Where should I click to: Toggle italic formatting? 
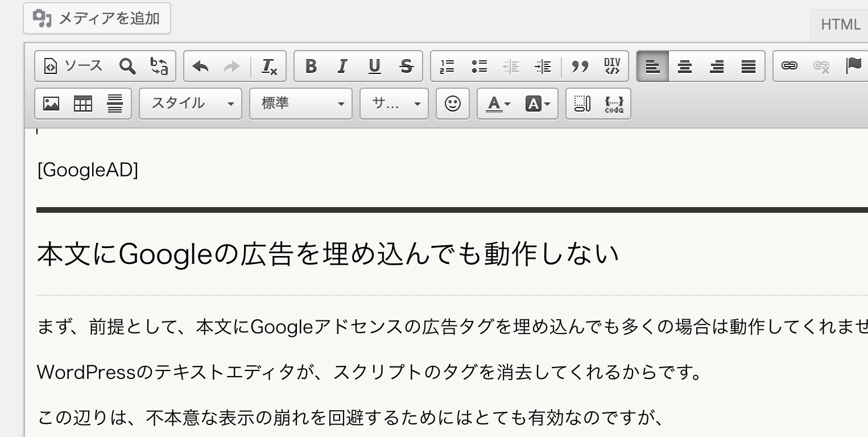pos(342,66)
